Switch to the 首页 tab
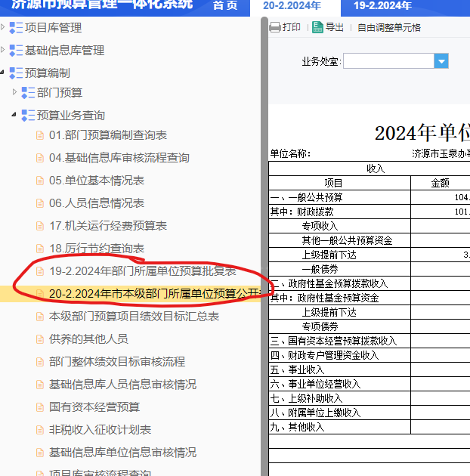This screenshot has height=476, width=470. (225, 5)
